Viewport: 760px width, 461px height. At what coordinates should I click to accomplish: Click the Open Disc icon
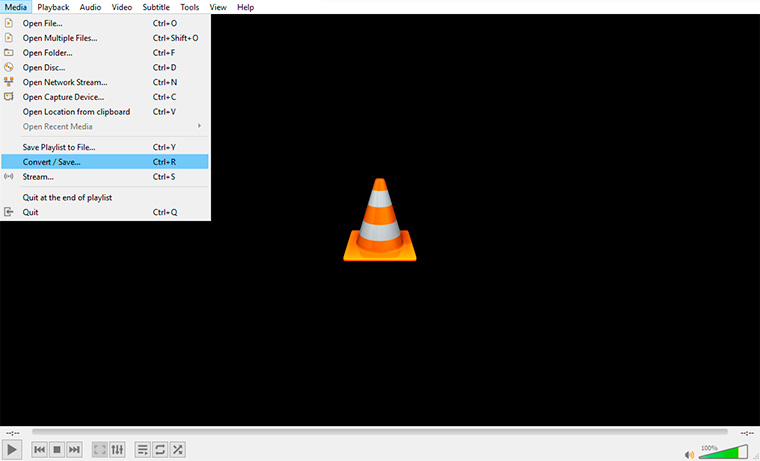(x=9, y=67)
